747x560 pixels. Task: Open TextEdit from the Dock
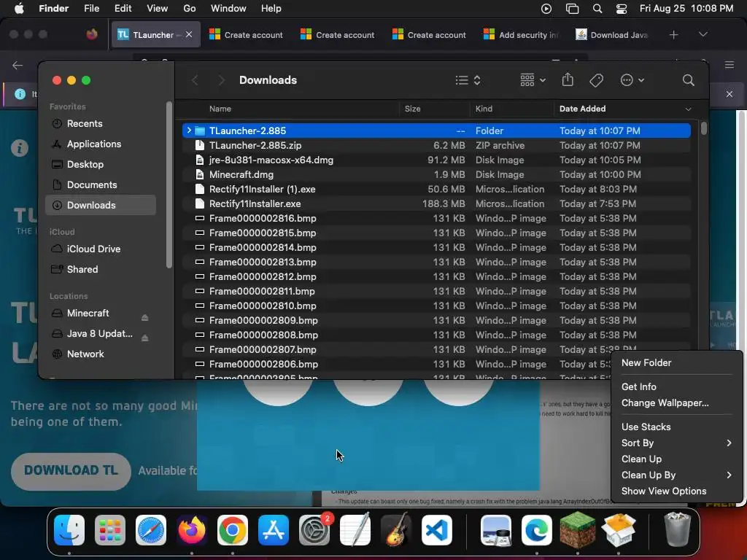355,530
